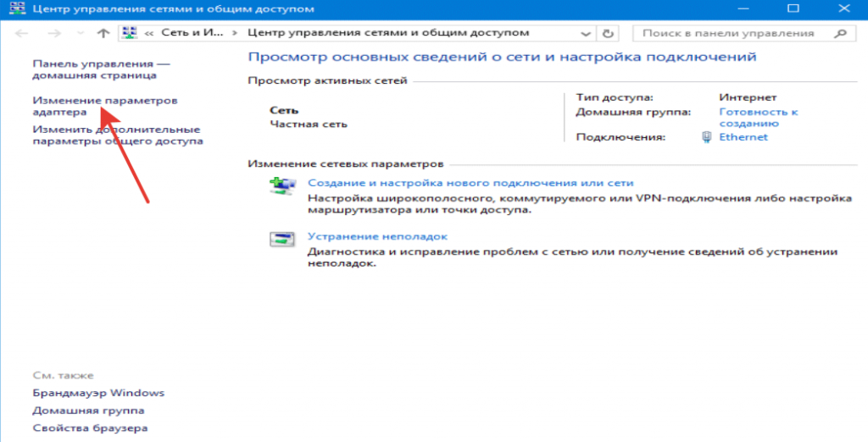Open "Брандмауэр Windows" from the See also list
This screenshot has width=868, height=442.
click(x=98, y=393)
